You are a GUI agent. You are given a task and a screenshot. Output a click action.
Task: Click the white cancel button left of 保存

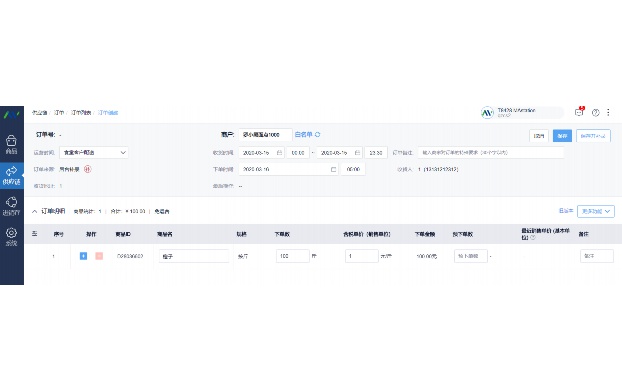tap(539, 136)
